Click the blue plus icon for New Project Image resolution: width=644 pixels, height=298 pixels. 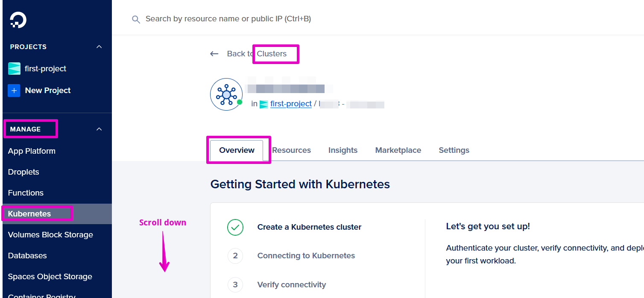(14, 91)
